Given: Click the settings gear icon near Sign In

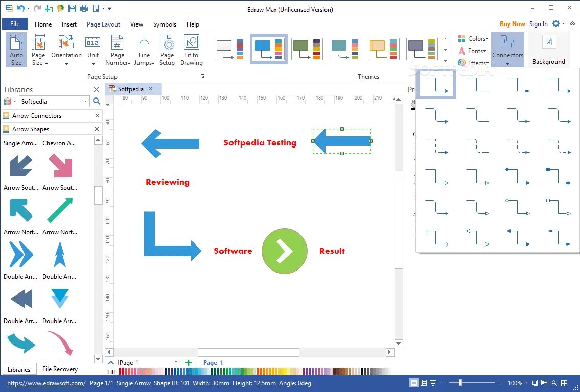Looking at the screenshot, I should point(556,23).
